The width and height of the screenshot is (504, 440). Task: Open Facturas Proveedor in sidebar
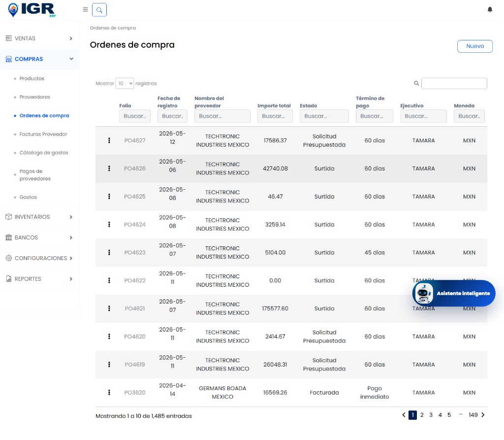[43, 134]
